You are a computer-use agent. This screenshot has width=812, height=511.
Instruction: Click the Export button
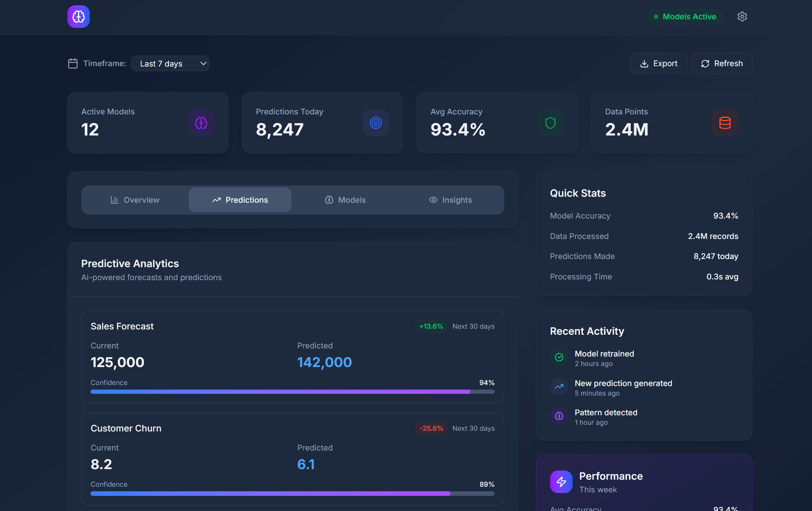coord(658,63)
